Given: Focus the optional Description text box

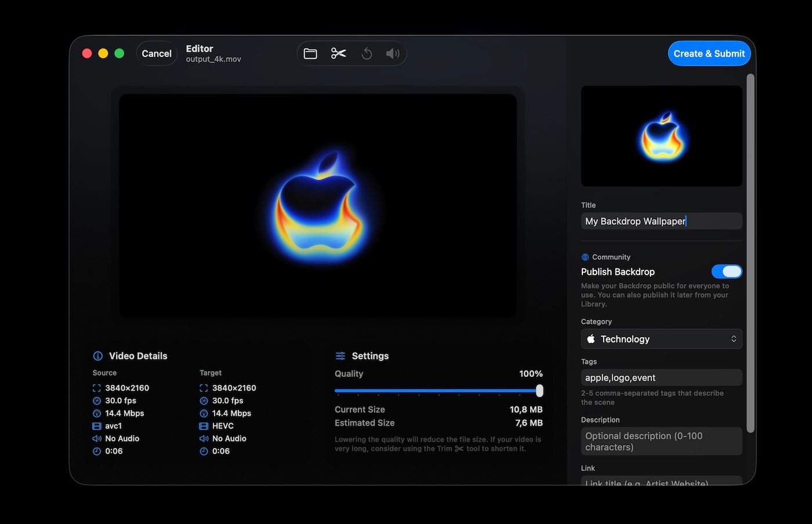Looking at the screenshot, I should point(662,441).
